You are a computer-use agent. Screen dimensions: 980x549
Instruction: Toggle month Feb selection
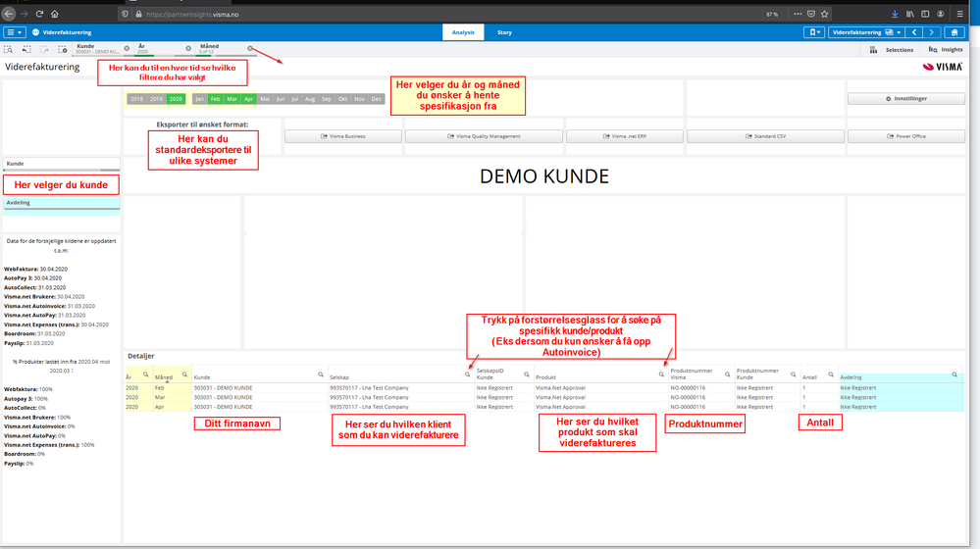215,99
